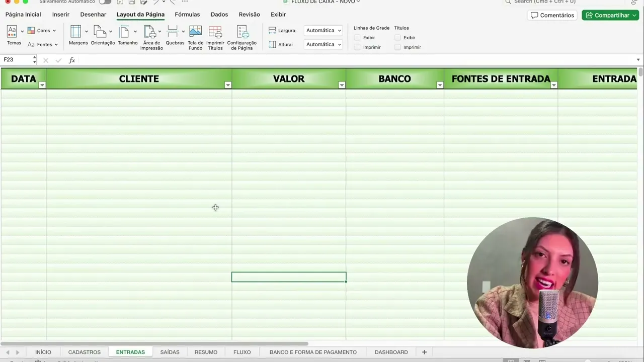
Task: Click the Save icon in title bar
Action: pos(132,2)
